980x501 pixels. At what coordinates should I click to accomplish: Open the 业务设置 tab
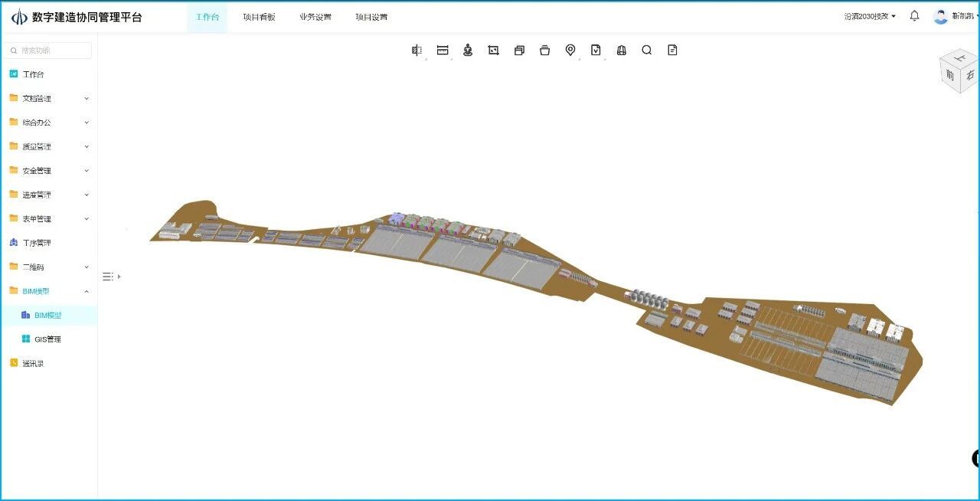click(315, 17)
